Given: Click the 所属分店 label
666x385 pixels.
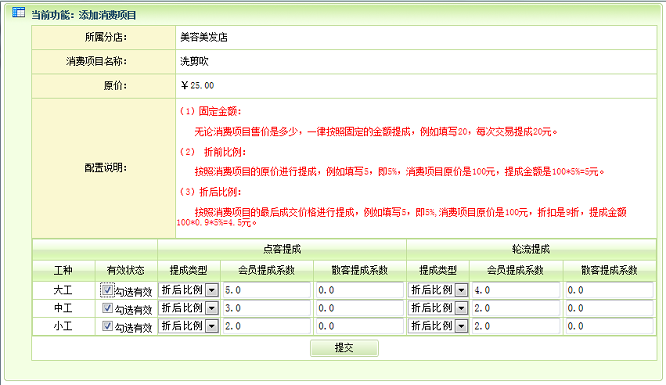Looking at the screenshot, I should 106,37.
